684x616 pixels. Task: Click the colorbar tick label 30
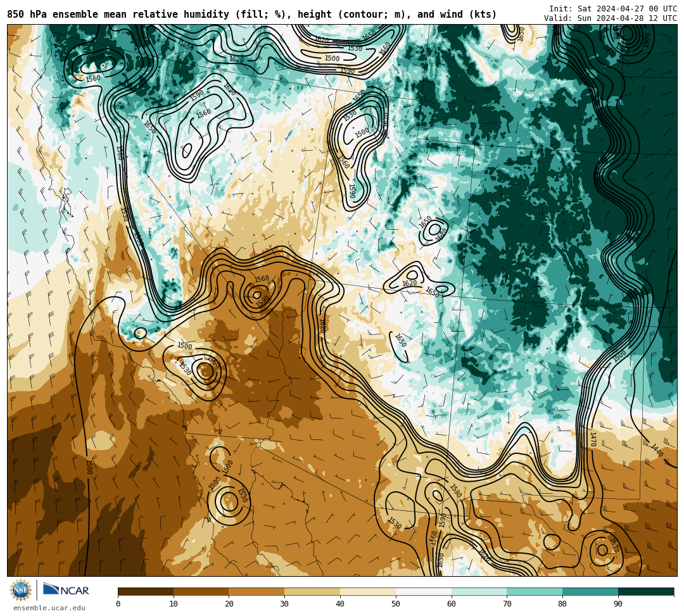[x=284, y=604]
